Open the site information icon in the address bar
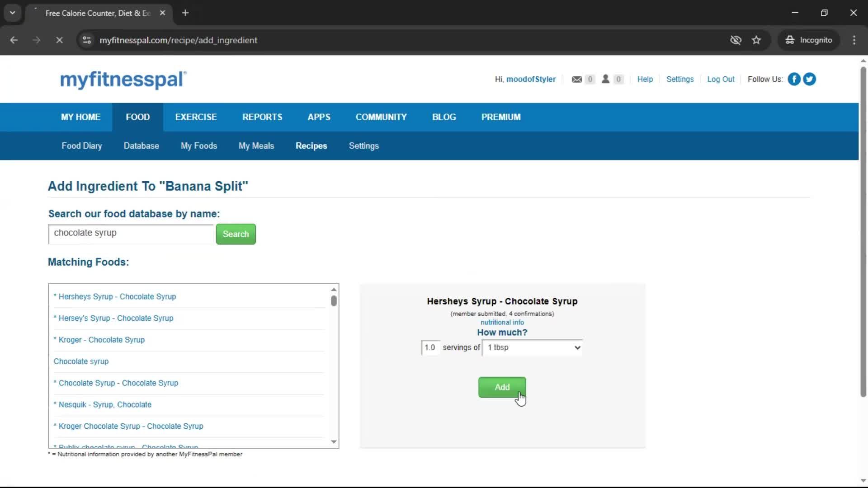The height and width of the screenshot is (488, 868). coord(87,40)
